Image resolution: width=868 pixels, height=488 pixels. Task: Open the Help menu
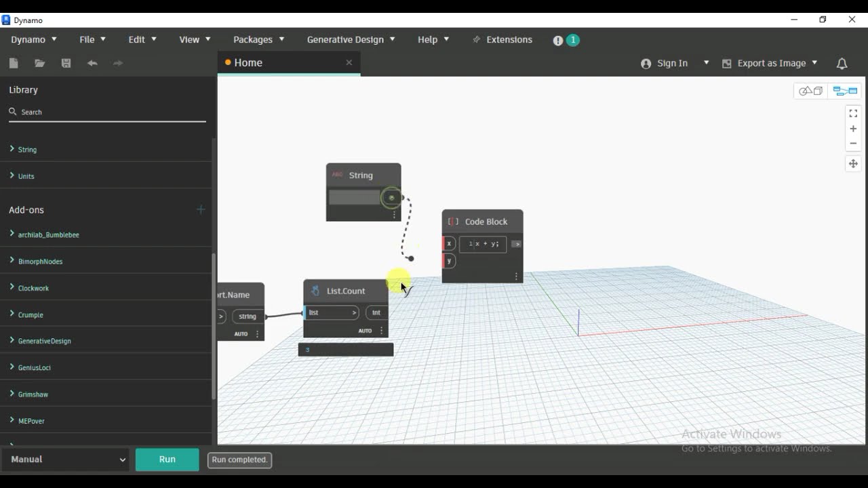433,40
